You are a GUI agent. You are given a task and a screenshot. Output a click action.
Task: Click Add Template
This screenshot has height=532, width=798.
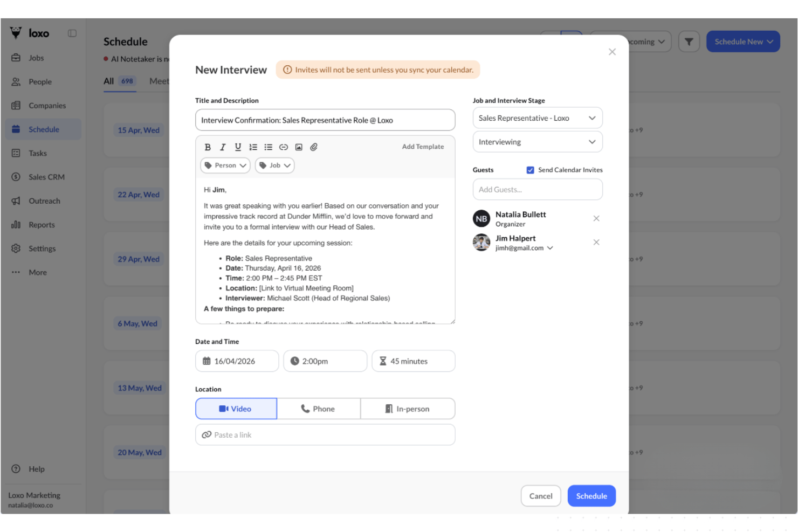423,147
